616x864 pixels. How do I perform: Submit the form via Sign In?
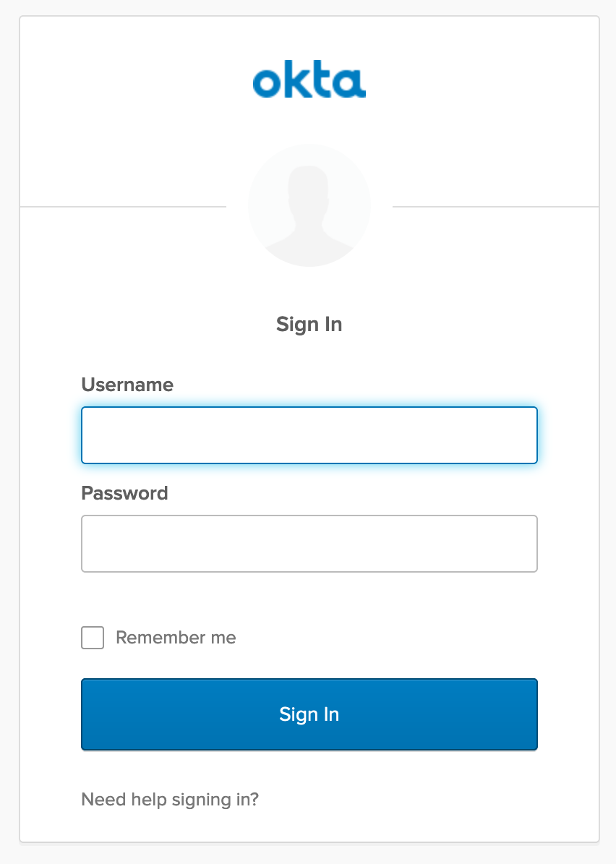coord(309,714)
